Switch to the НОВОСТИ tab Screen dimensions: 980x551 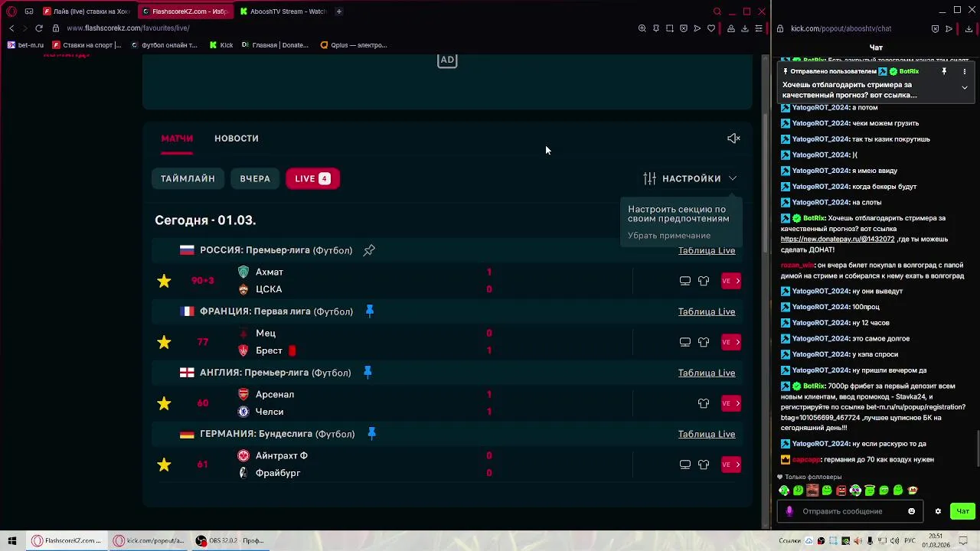pos(237,139)
